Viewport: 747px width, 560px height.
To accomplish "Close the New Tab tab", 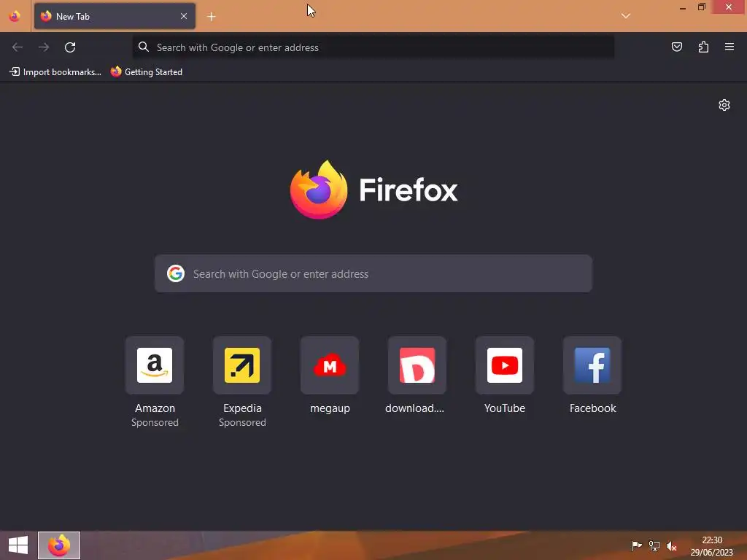I will pos(184,16).
